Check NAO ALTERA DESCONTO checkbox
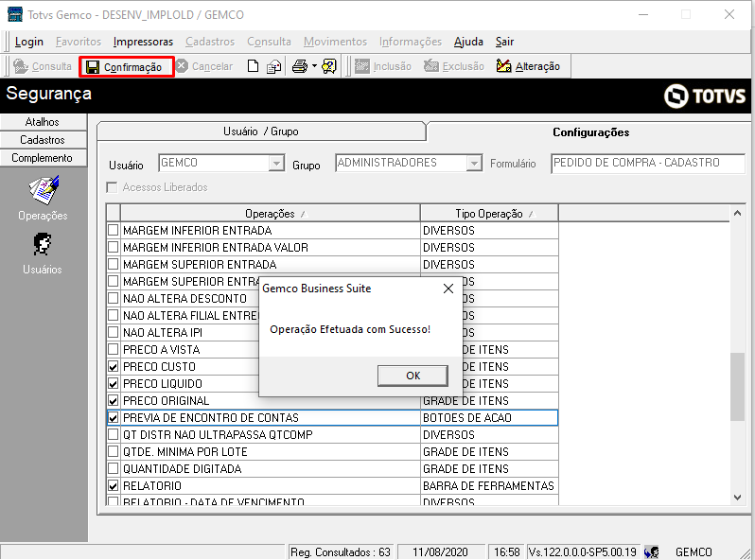755x560 pixels. (114, 298)
